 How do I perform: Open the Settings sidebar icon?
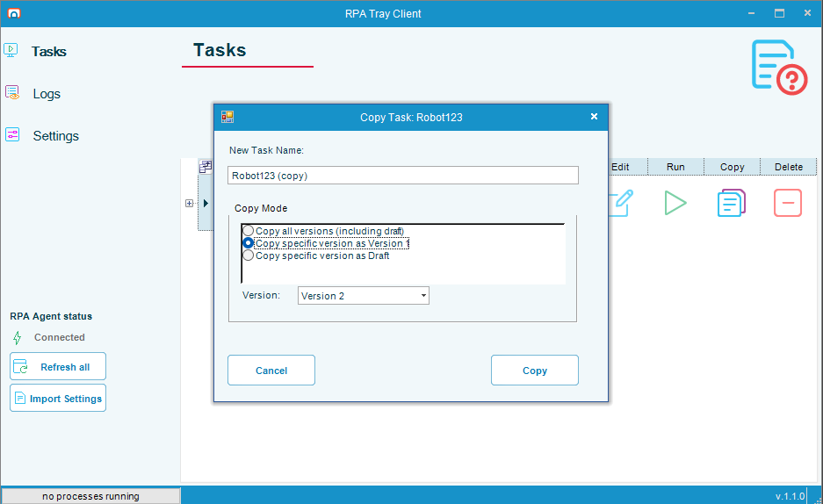point(12,135)
